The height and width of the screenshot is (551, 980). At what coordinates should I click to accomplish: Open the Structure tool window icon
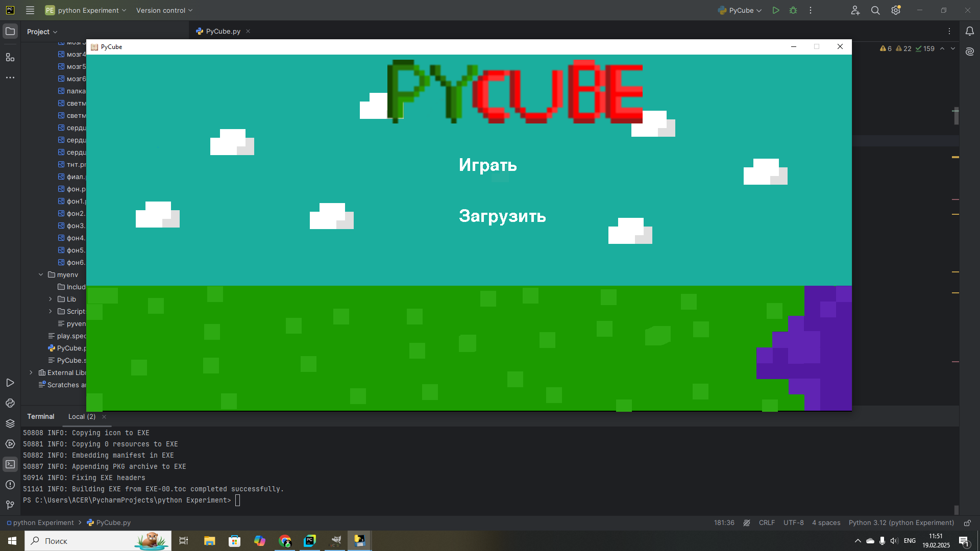(x=10, y=57)
